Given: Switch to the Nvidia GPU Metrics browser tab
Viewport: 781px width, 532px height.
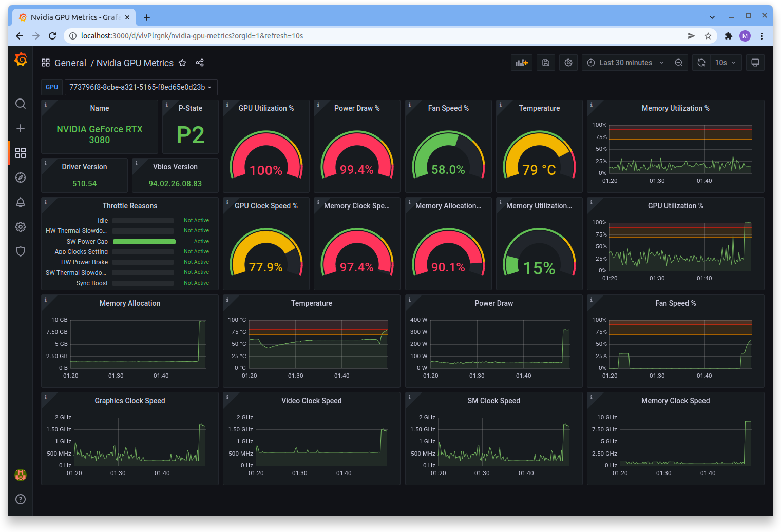Looking at the screenshot, I should [74, 17].
